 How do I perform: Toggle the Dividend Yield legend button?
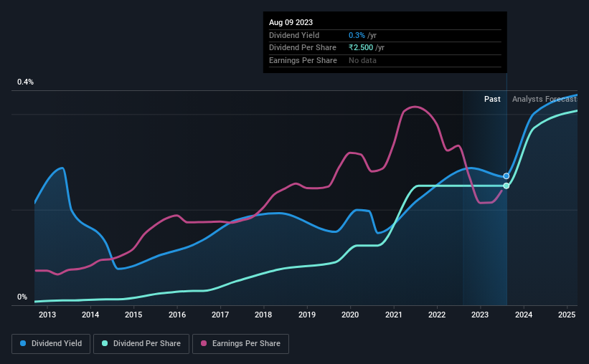click(51, 344)
